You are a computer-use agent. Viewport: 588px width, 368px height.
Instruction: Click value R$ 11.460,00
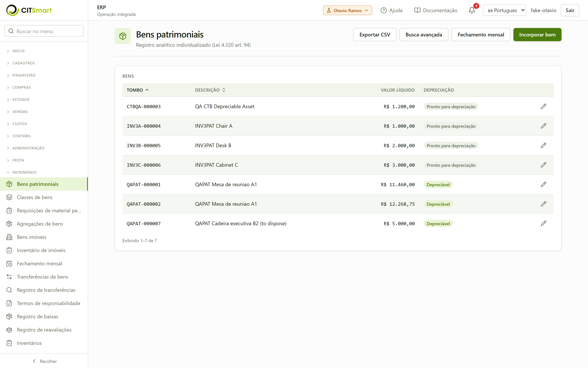click(x=398, y=185)
